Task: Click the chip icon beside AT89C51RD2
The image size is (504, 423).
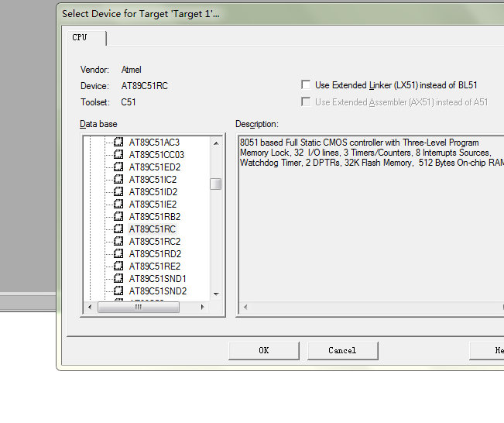Action: click(x=118, y=253)
